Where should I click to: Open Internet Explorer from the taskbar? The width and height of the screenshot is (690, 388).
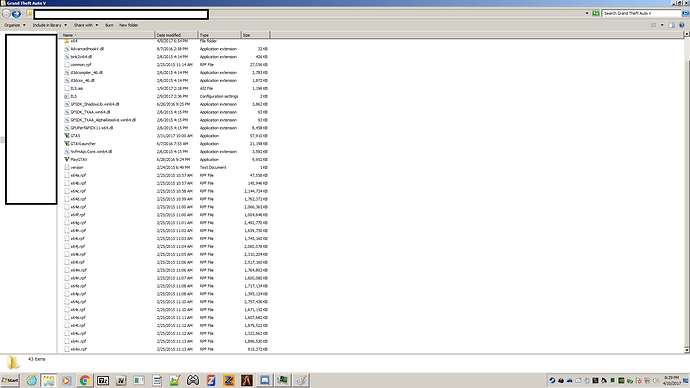[31, 380]
